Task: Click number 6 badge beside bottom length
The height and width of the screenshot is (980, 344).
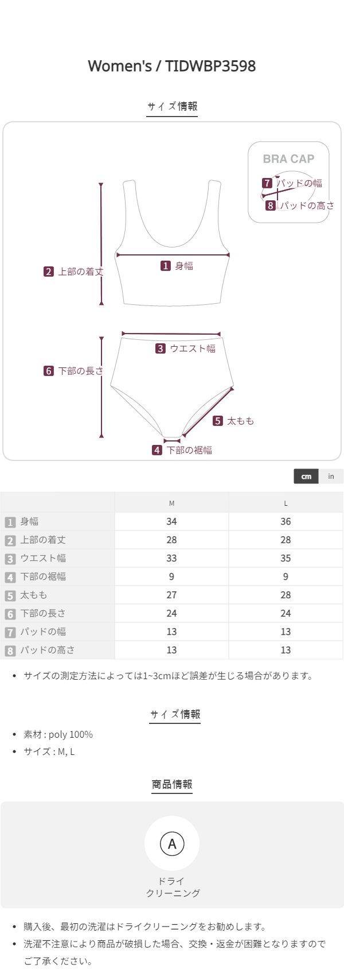Action: tap(49, 371)
